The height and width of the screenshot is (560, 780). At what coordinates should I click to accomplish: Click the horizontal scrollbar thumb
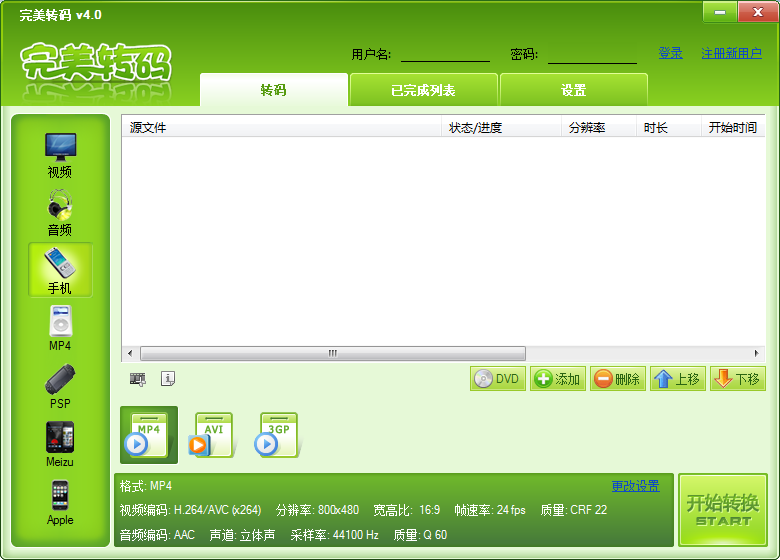tap(333, 354)
